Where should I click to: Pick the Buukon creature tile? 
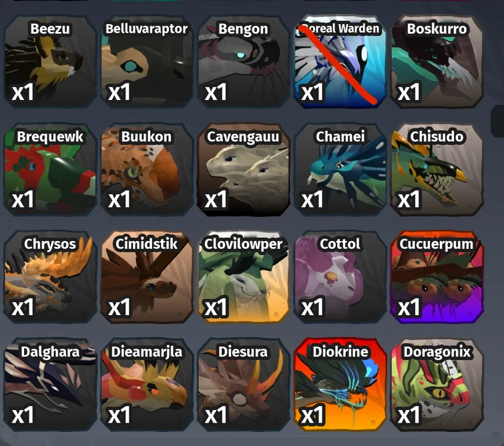(147, 169)
